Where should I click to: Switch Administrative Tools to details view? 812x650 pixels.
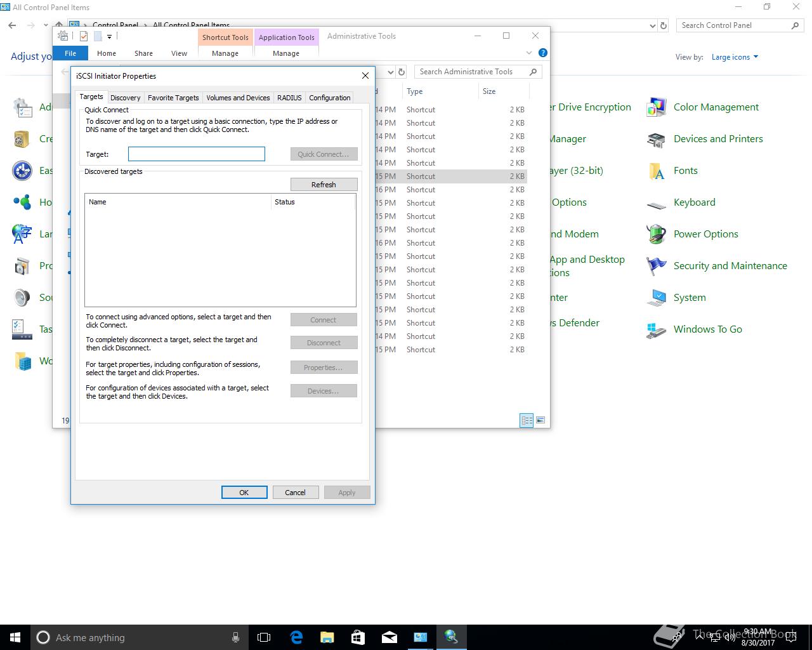(527, 420)
